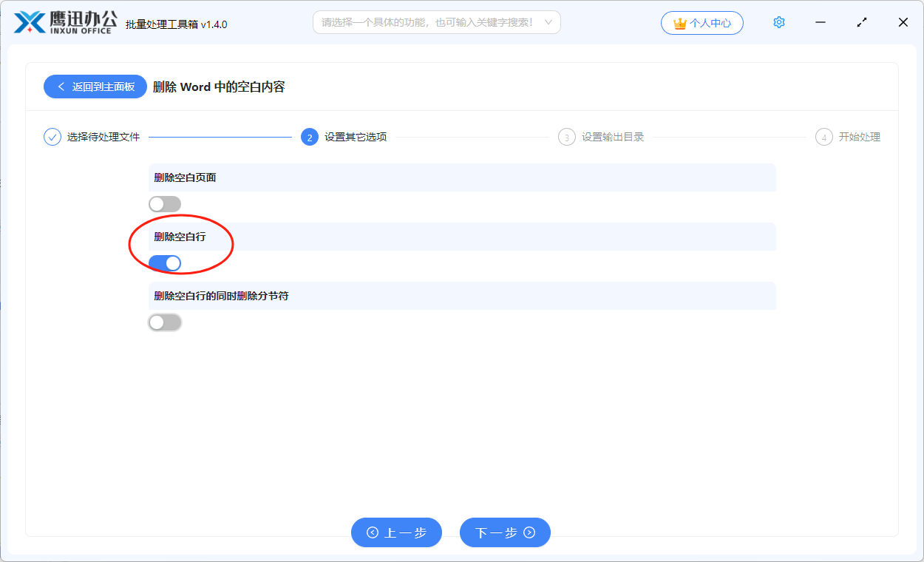924x562 pixels.
Task: Click the 上一步 button
Action: click(x=396, y=532)
